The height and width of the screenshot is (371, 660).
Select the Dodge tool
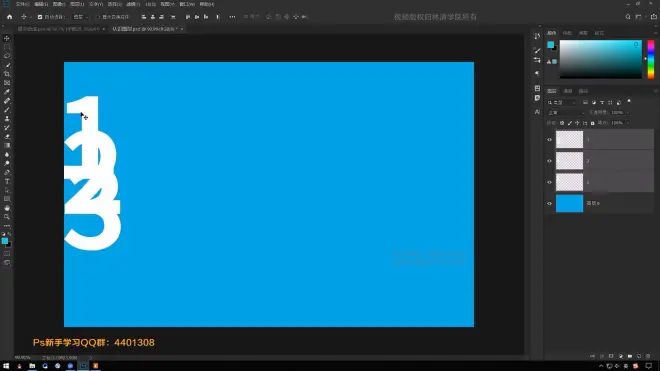pos(7,163)
